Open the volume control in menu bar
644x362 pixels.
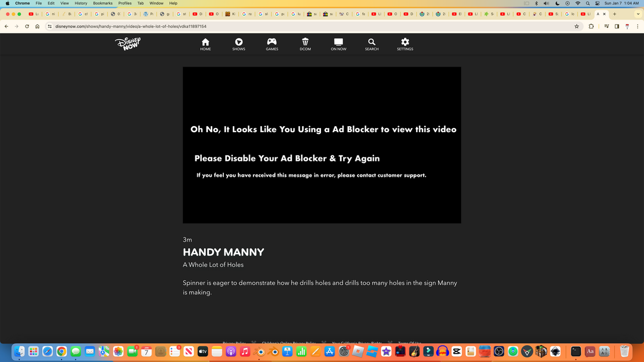pyautogui.click(x=546, y=3)
